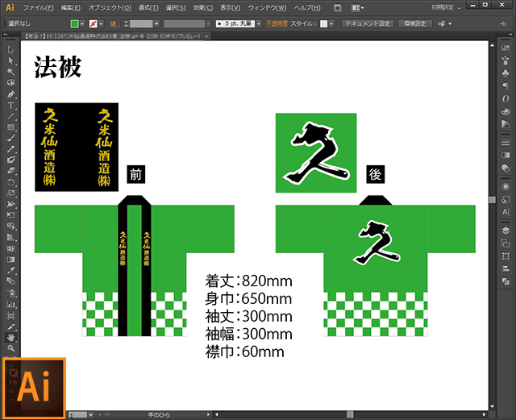Open the fill color dropdown arrow
The width and height of the screenshot is (516, 420).
(82, 23)
